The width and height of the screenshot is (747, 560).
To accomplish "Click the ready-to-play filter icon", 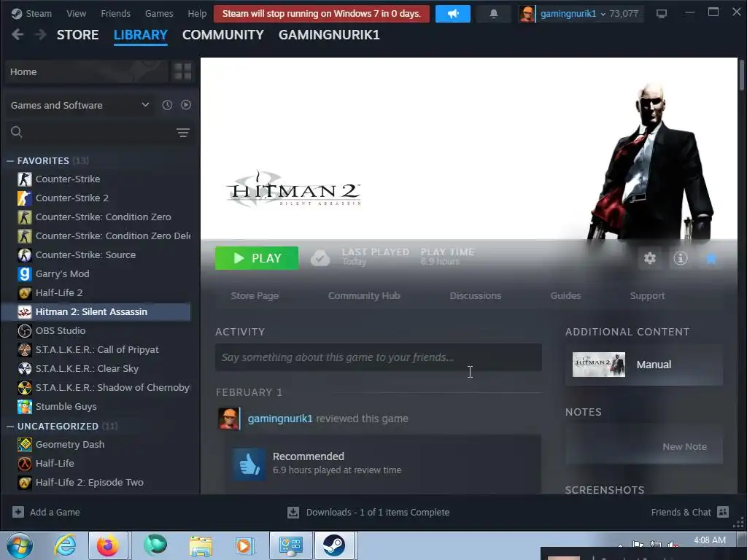I will (x=186, y=105).
